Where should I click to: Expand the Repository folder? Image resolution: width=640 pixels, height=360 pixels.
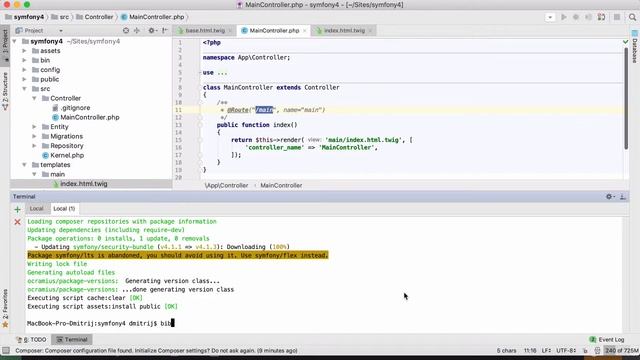pyautogui.click(x=34, y=146)
